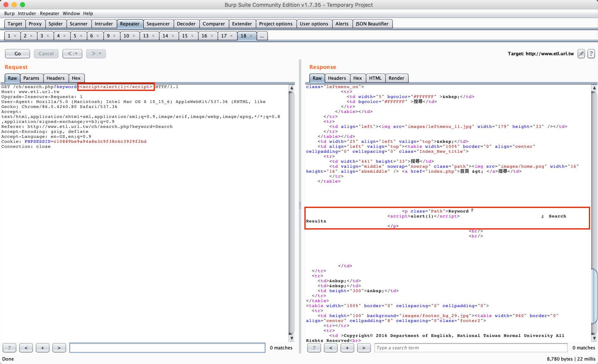Viewport: 598px width, 364px height.
Task: Switch to the Spider tool tab
Action: [x=56, y=24]
